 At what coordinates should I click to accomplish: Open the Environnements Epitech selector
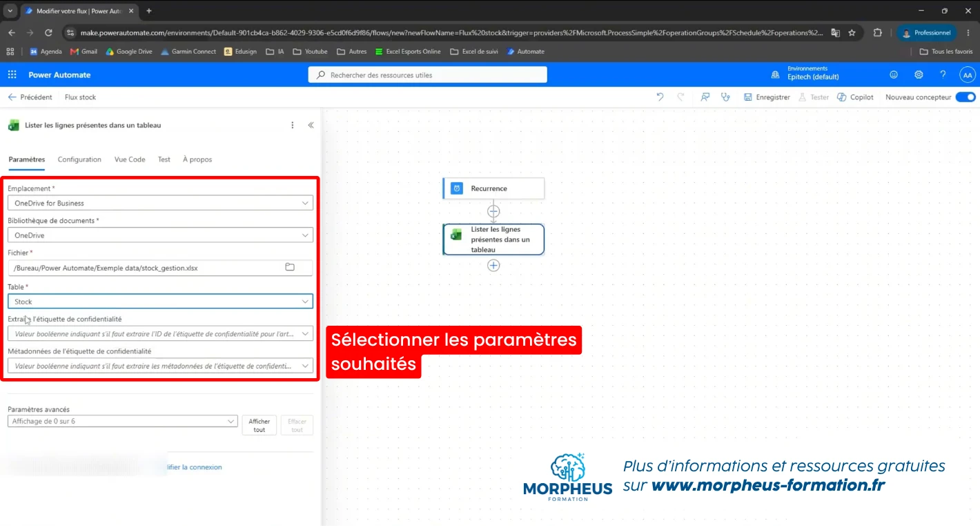(805, 73)
